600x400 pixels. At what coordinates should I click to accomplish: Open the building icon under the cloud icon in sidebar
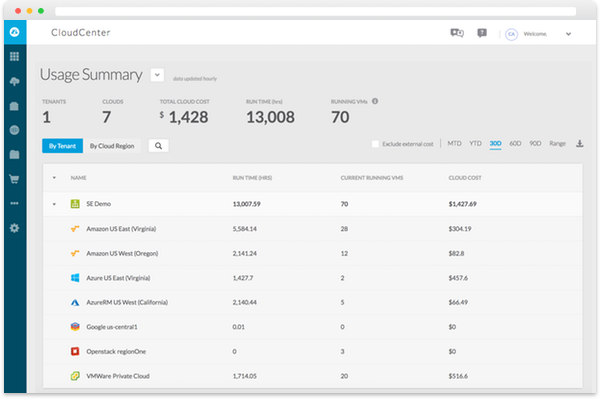15,106
